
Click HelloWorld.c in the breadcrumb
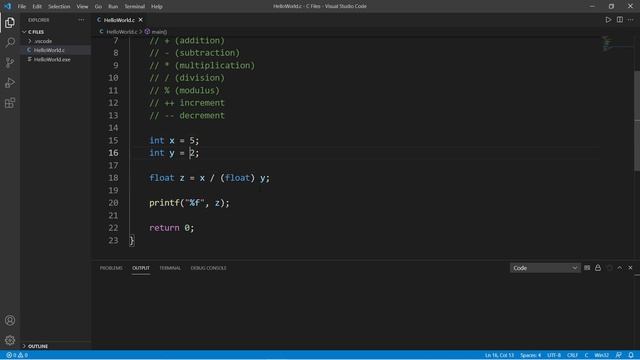[122, 31]
